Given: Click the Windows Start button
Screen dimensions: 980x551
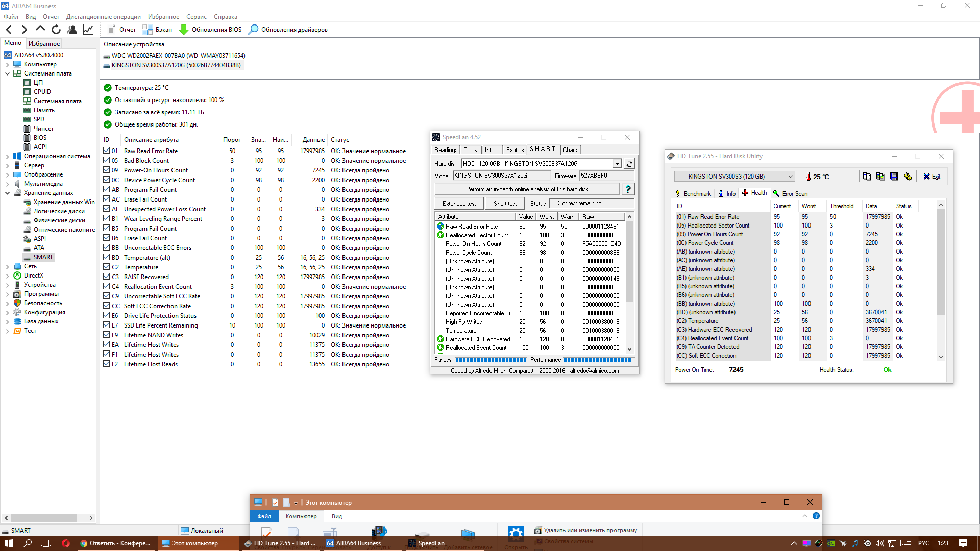Looking at the screenshot, I should click(x=9, y=543).
